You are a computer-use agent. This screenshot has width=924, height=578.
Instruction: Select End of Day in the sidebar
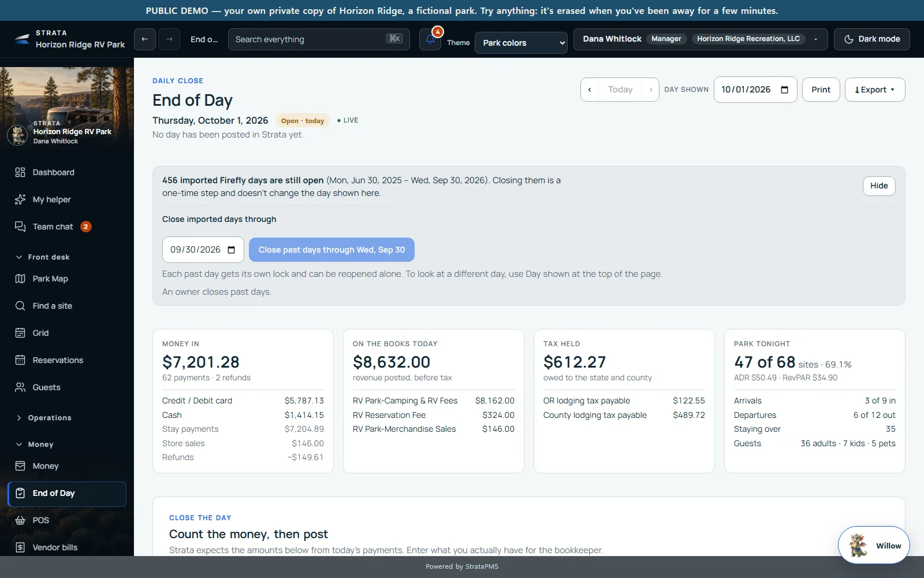coord(67,494)
